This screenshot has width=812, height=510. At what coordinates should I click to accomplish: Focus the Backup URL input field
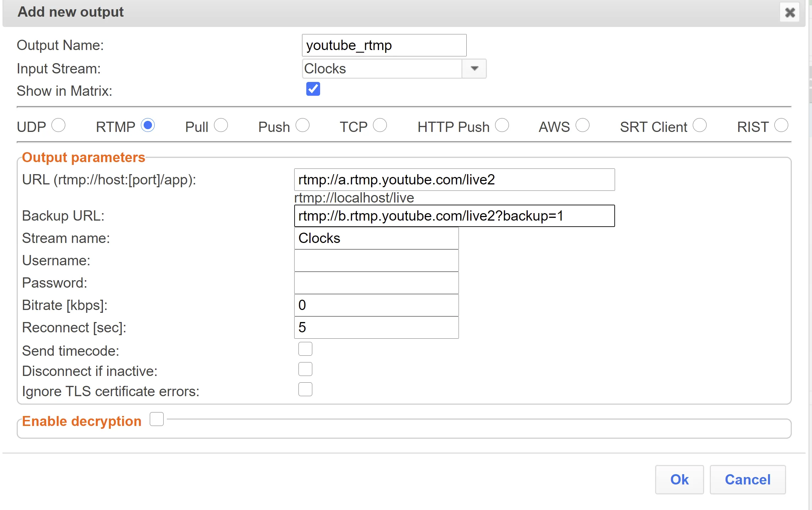[454, 216]
